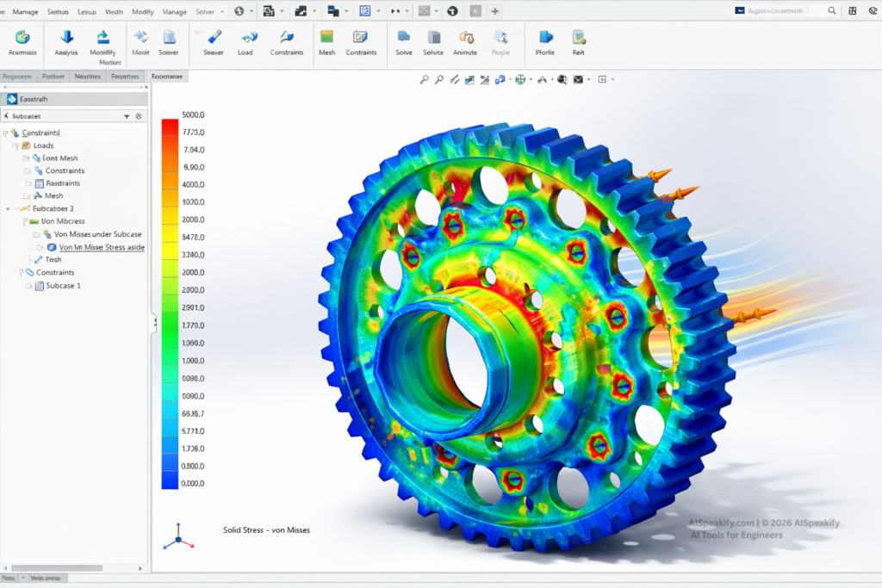Viewport: 882px width, 588px height.
Task: Select the Constraints icon beside Load
Action: pyautogui.click(x=287, y=39)
